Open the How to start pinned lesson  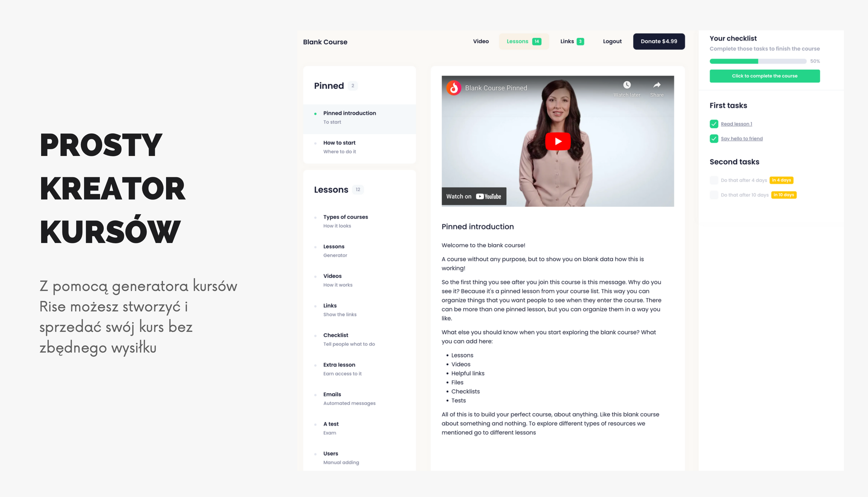pos(339,143)
